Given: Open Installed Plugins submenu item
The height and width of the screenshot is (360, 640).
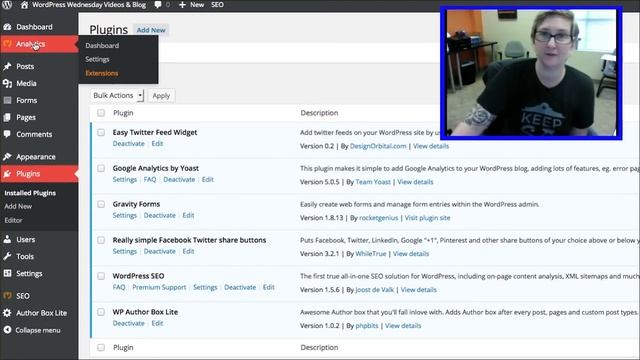Looking at the screenshot, I should (30, 193).
